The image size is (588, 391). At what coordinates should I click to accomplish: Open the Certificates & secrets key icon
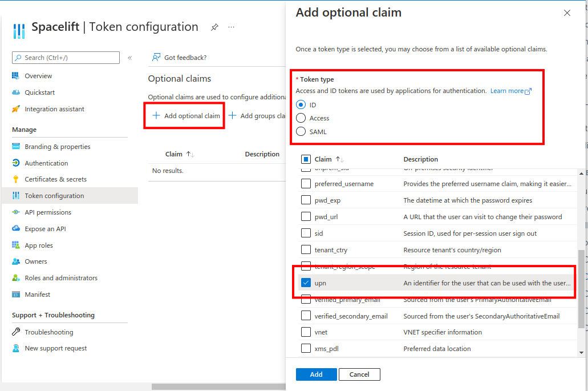[x=16, y=179]
